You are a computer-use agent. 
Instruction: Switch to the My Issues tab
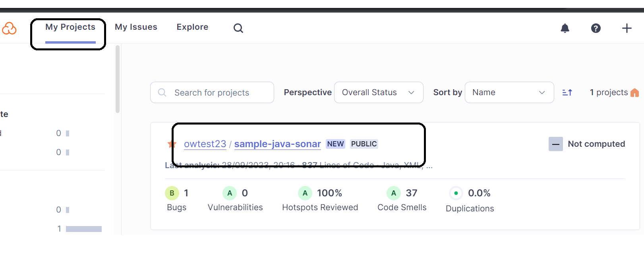(x=136, y=27)
